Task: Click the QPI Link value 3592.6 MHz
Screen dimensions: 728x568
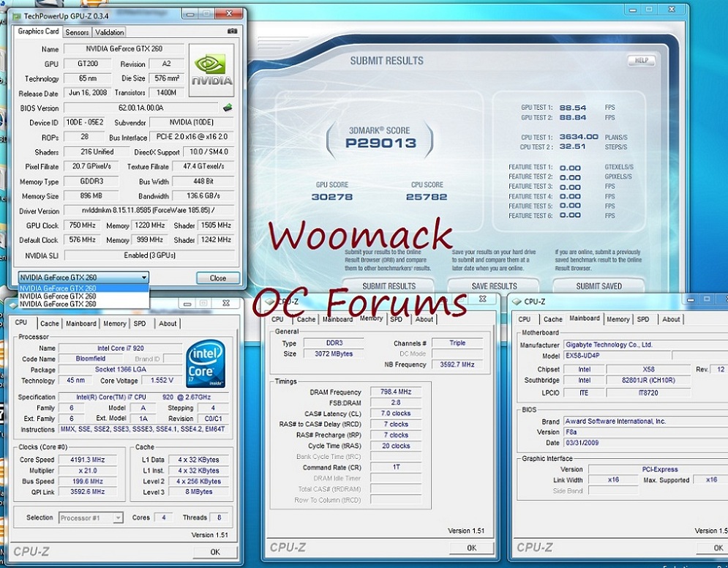Action: coord(88,492)
